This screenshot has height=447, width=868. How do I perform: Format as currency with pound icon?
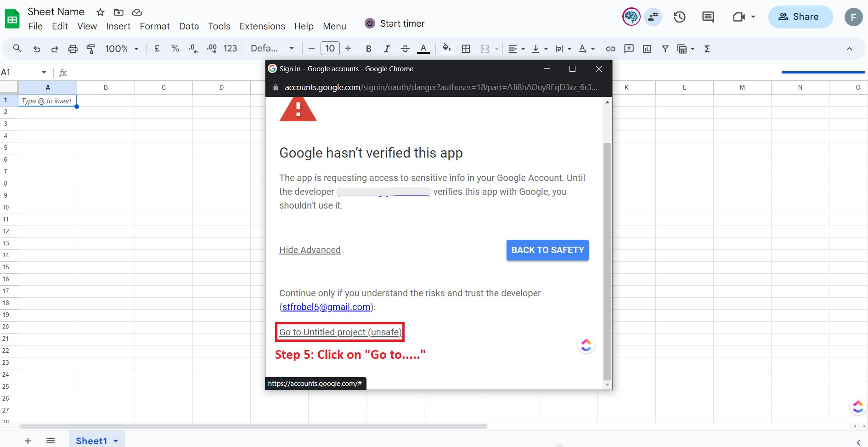157,48
